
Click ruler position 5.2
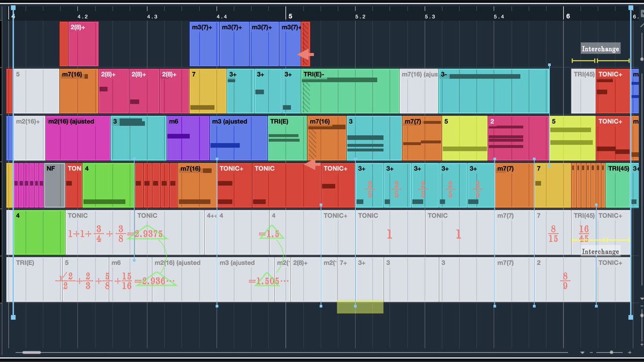point(360,17)
